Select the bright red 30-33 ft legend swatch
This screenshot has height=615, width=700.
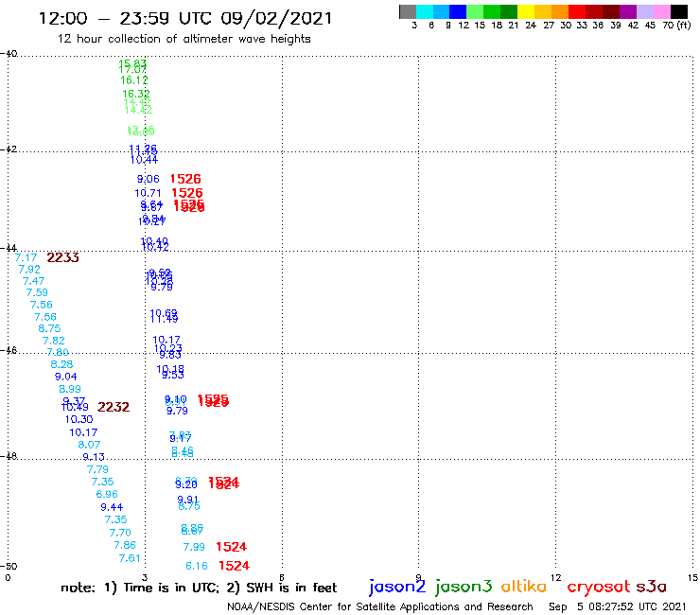pos(577,11)
